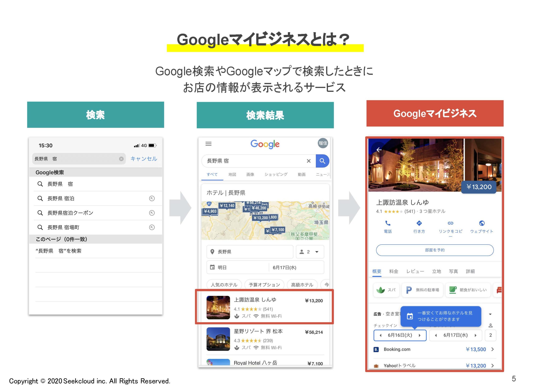This screenshot has height=392, width=534.
Task: Open the Booking.com ¥13,500 offer
Action: pos(435,349)
